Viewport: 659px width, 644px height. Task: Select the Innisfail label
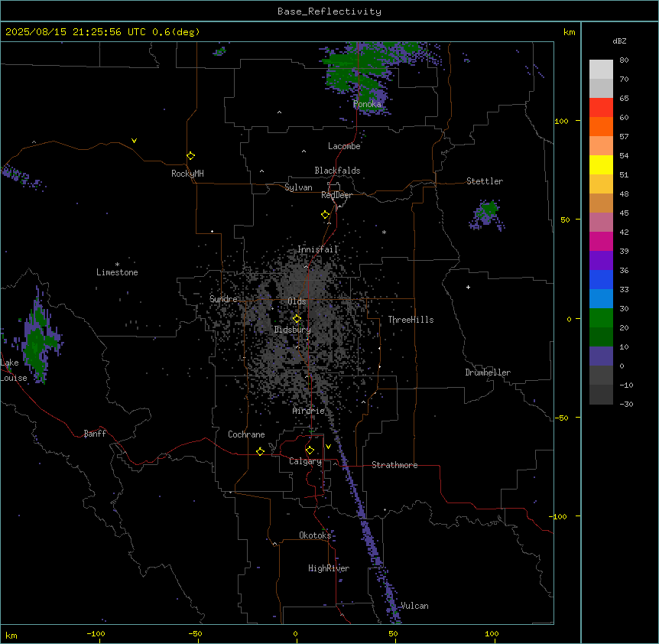[317, 249]
